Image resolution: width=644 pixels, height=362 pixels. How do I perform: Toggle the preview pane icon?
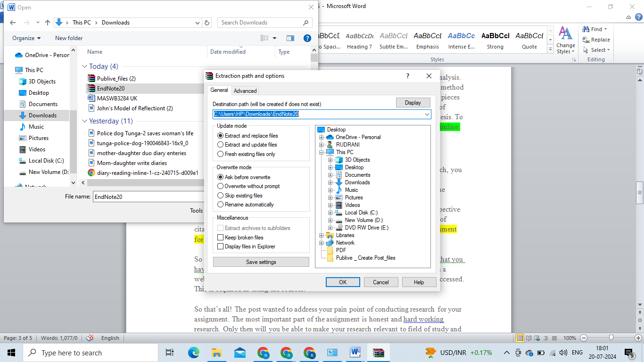[x=290, y=38]
